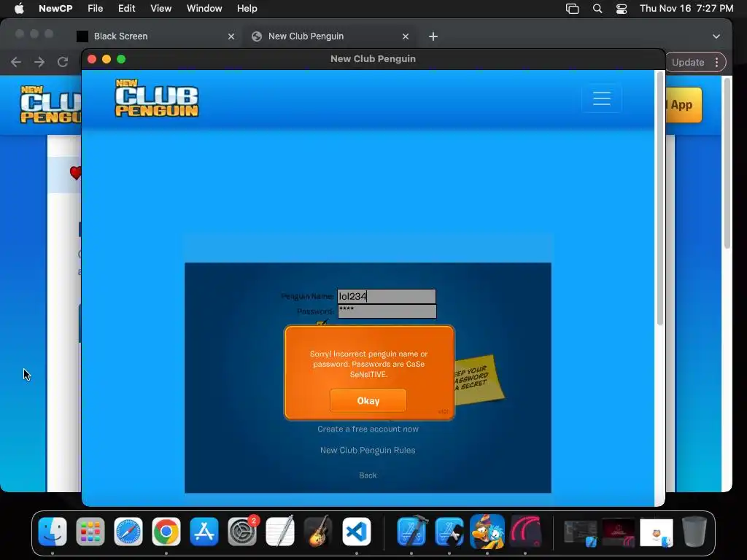Image resolution: width=747 pixels, height=560 pixels.
Task: Click the front window's vertical scrollbar
Action: tap(659, 200)
